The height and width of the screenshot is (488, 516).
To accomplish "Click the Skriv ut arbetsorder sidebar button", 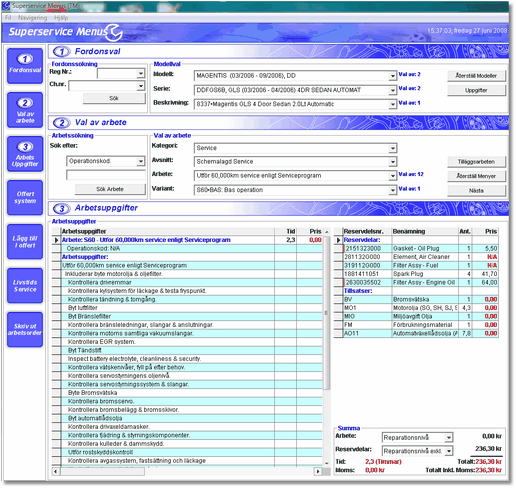I will [25, 330].
